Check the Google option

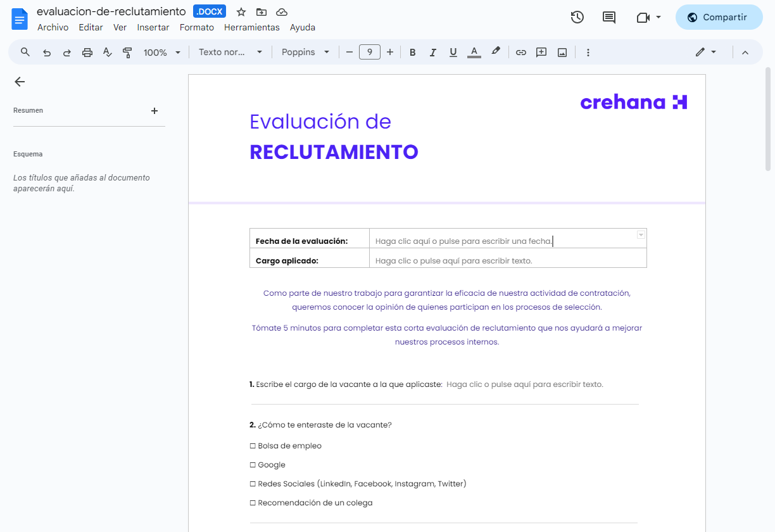[x=252, y=464]
